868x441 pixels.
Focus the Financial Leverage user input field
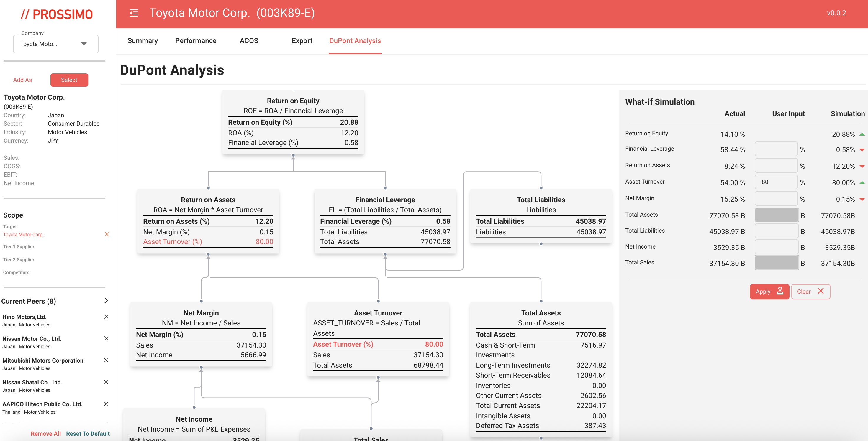point(776,149)
